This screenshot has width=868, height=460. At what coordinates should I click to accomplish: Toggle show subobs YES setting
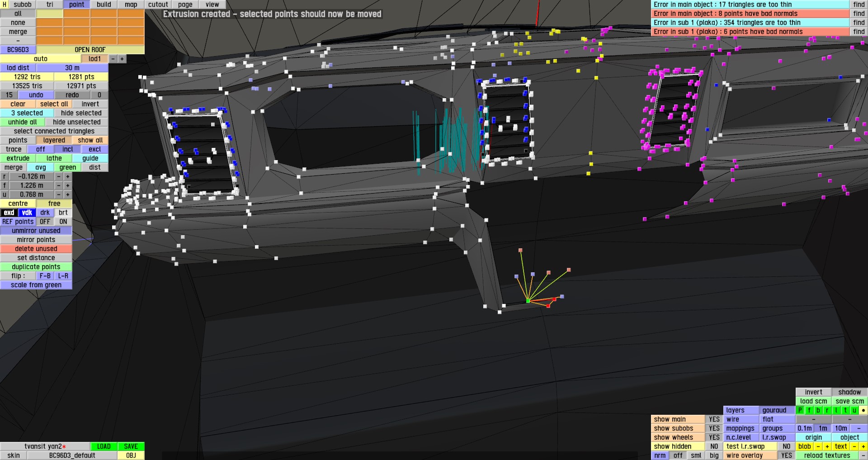pos(714,428)
